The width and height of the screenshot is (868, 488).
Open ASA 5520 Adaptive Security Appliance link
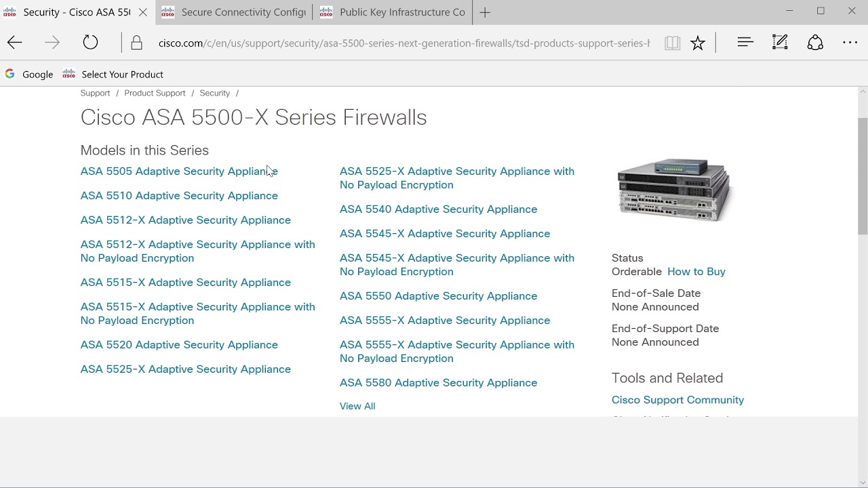point(179,344)
